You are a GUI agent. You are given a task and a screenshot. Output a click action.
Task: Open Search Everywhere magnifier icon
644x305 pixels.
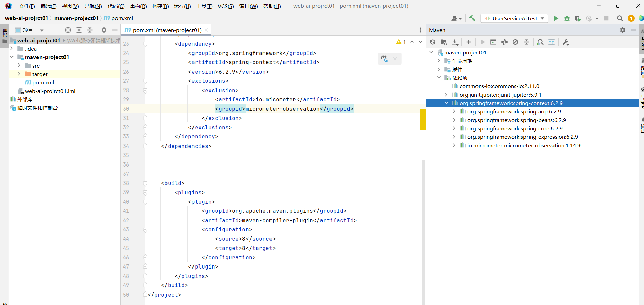620,18
